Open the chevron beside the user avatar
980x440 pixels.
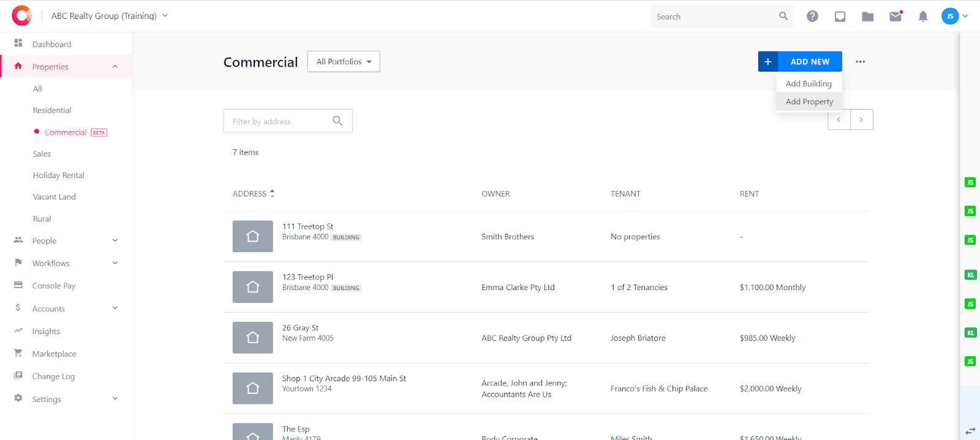pos(965,16)
